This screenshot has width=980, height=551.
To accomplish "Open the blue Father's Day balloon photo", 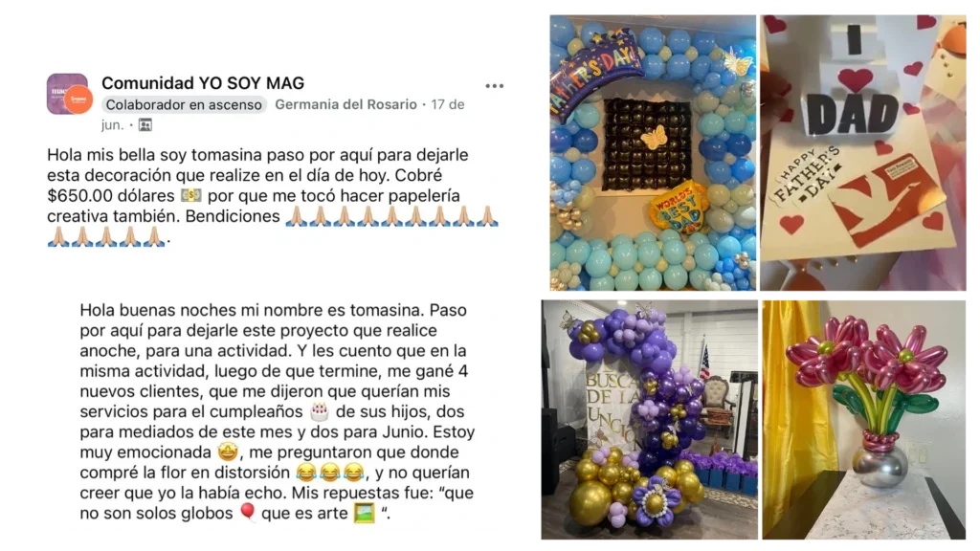I will pyautogui.click(x=653, y=153).
